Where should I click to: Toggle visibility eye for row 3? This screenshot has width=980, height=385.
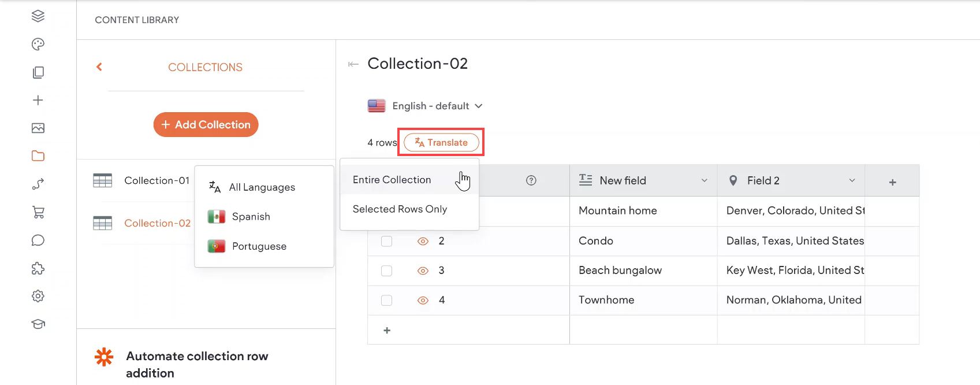tap(423, 271)
